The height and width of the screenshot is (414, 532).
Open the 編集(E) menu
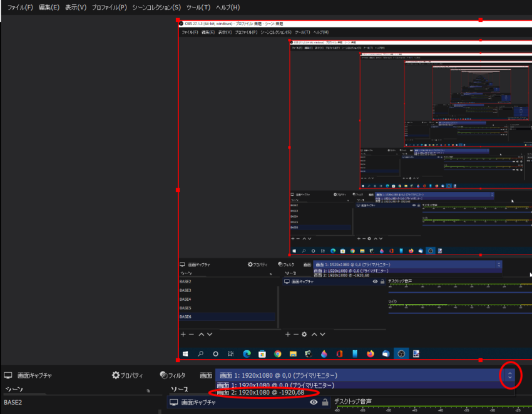point(49,7)
